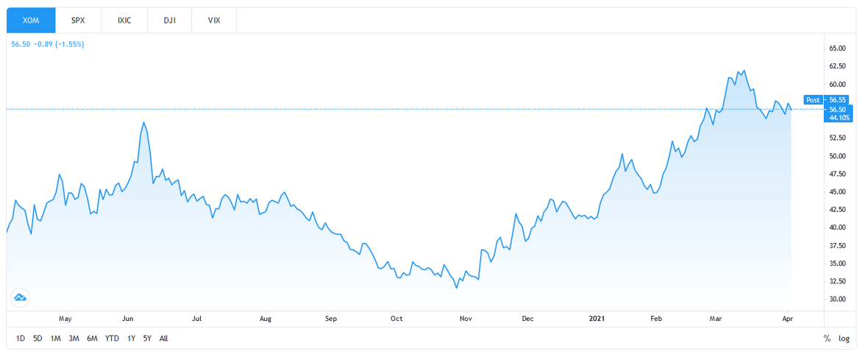Click the 56.50 −0.89 (−1.55%) quote text
Screen dimensions: 868x360
(x=48, y=43)
